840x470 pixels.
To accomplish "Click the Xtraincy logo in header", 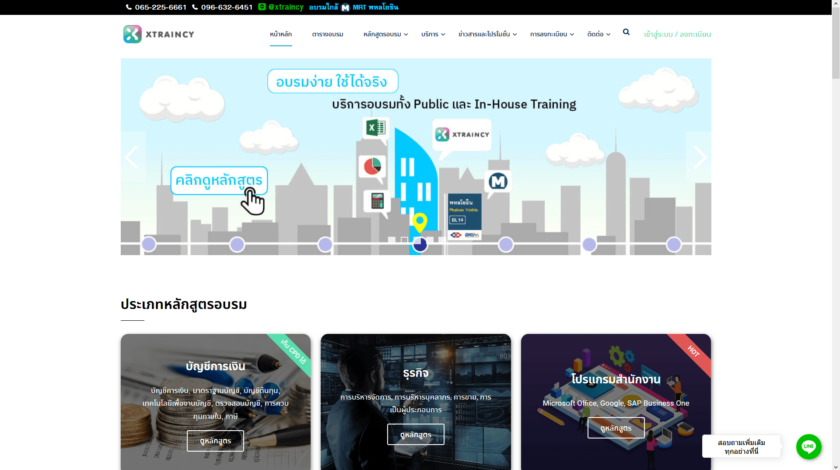I will click(x=159, y=34).
